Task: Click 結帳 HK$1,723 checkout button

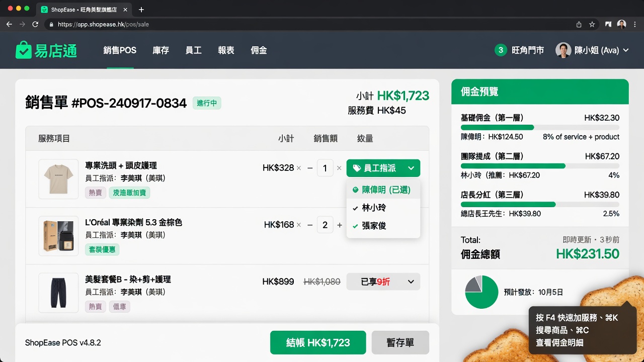Action: (x=318, y=342)
